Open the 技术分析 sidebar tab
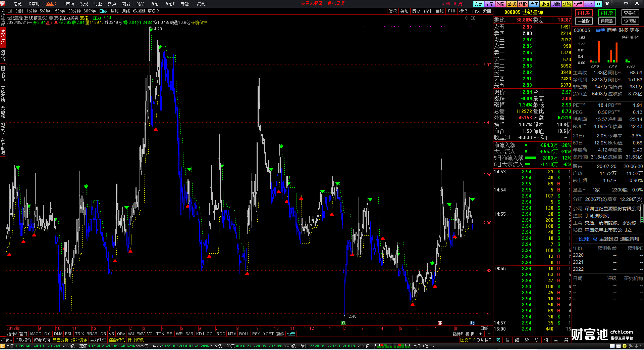Image resolution: width=644 pixels, height=350 pixels. (3, 37)
